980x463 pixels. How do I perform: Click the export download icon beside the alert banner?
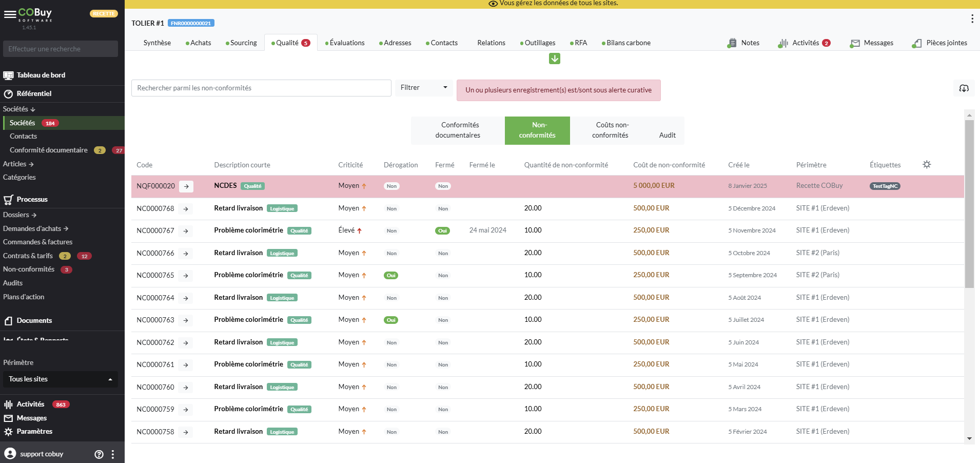(964, 88)
